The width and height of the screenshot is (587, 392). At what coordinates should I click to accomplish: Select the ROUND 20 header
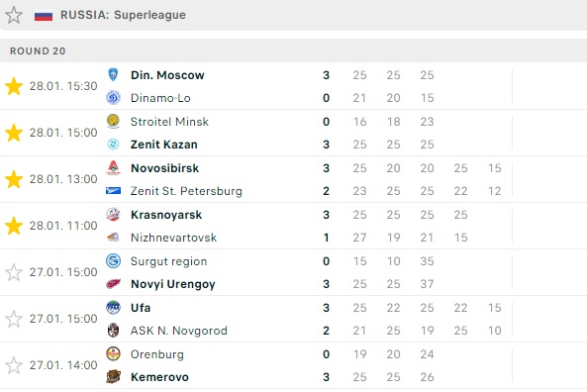click(x=38, y=50)
